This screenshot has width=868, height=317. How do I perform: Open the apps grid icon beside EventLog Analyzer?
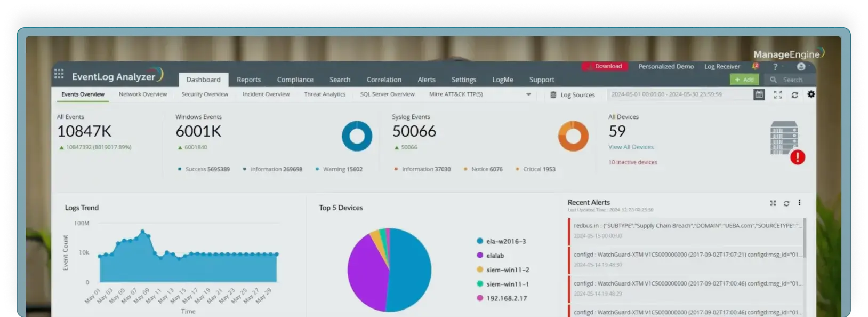click(59, 74)
